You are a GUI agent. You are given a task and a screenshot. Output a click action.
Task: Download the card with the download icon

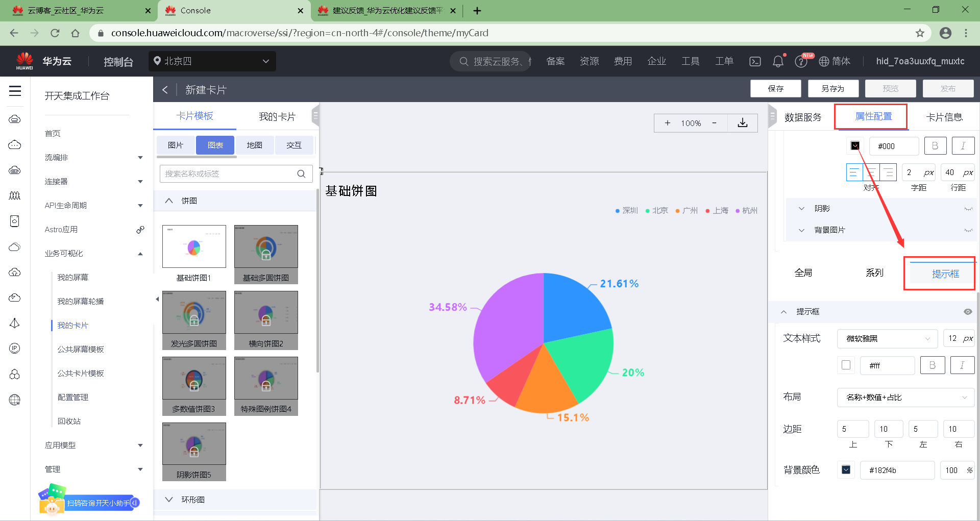point(743,123)
